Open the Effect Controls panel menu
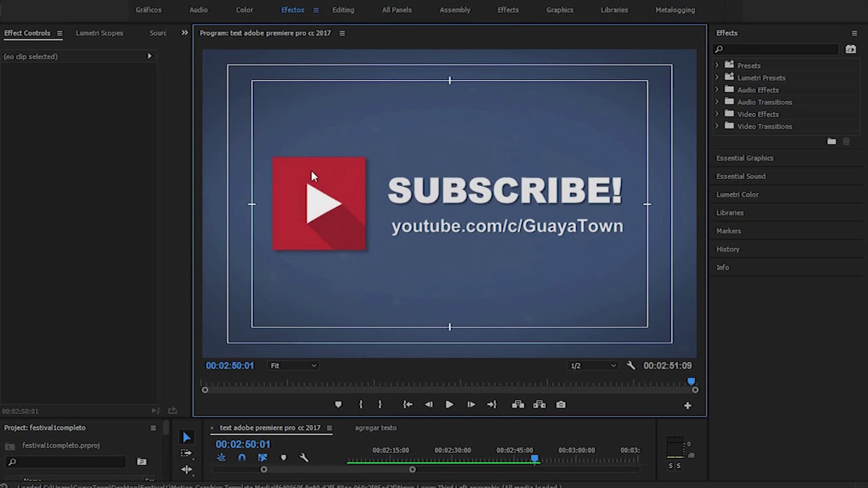This screenshot has width=868, height=488. point(59,33)
